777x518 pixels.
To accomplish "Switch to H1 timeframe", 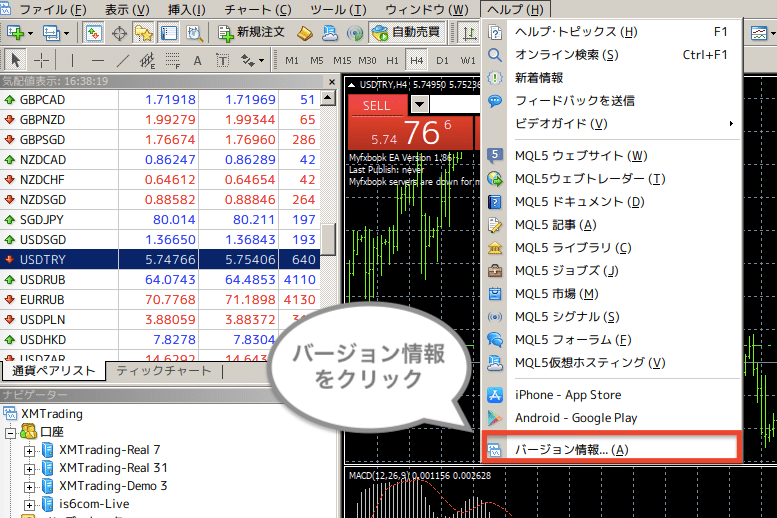I will point(392,60).
